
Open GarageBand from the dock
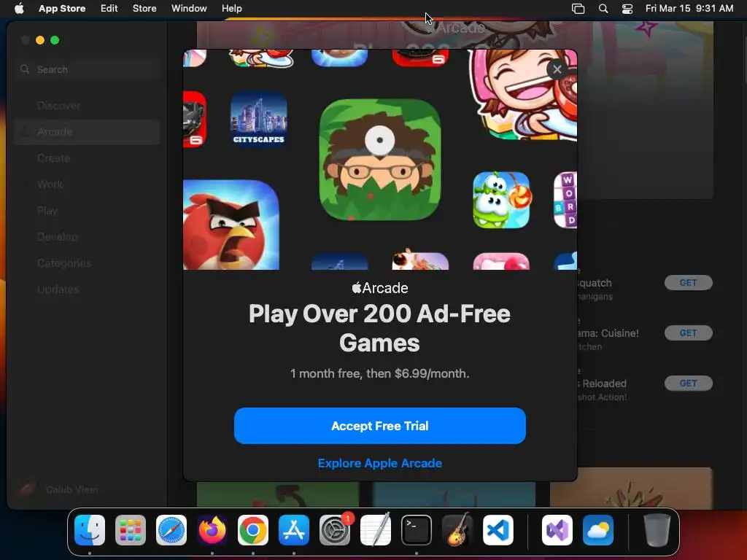457,530
